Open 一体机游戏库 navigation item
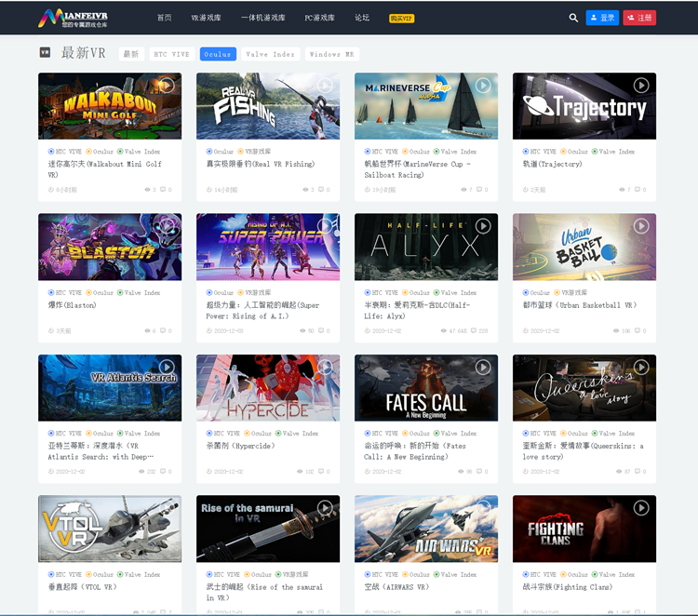Image resolution: width=698 pixels, height=616 pixels. point(263,18)
